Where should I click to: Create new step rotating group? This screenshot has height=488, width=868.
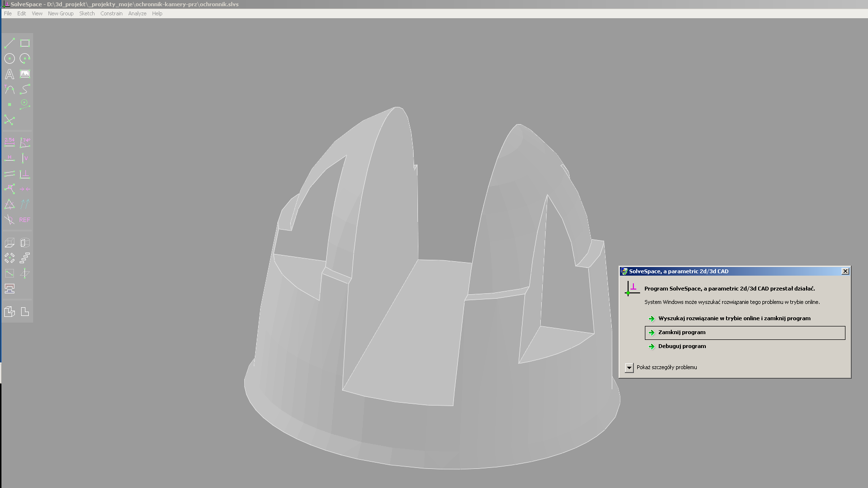10,258
